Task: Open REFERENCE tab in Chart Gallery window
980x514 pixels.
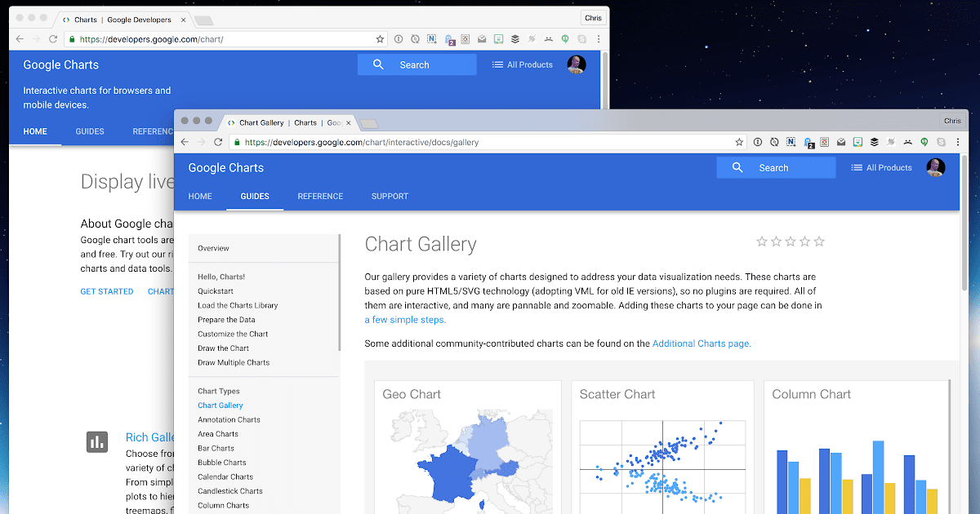Action: click(320, 197)
